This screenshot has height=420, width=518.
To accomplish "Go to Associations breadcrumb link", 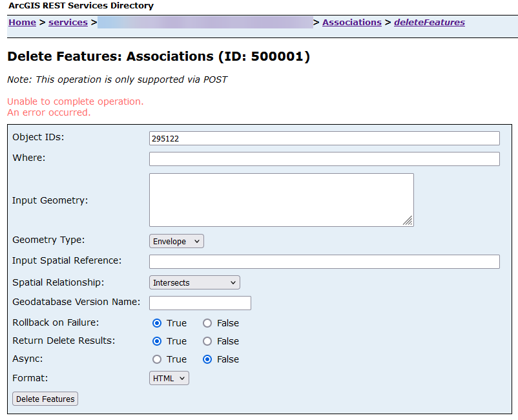I will (351, 23).
